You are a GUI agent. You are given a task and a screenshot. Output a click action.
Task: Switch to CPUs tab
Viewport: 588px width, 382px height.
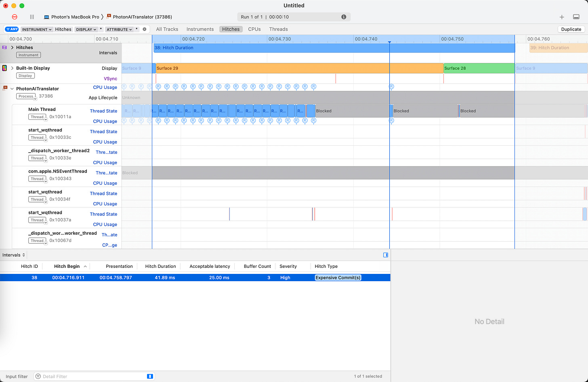[254, 29]
